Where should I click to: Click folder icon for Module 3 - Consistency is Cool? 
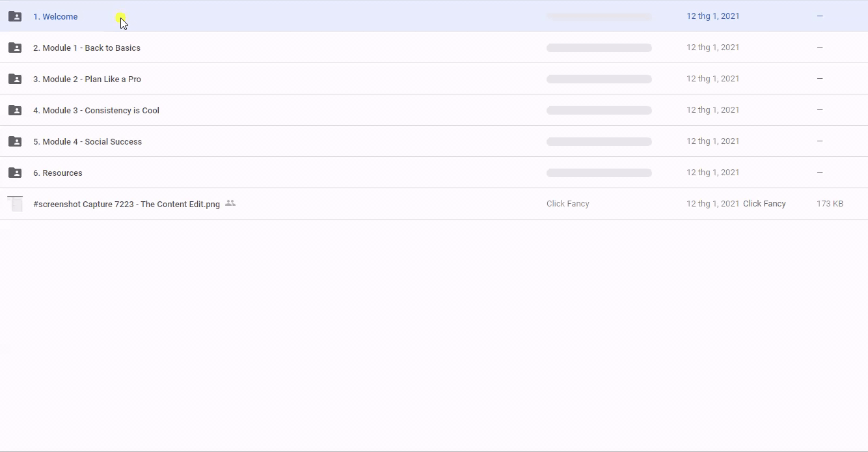(15, 110)
